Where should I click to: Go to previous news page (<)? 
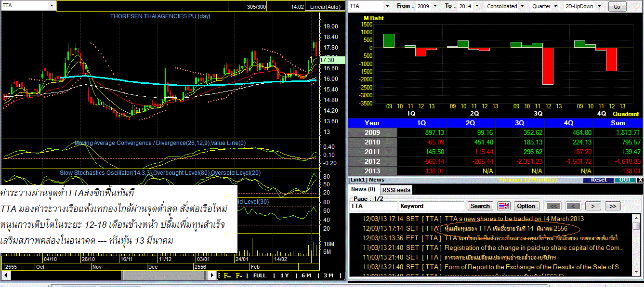pyautogui.click(x=573, y=206)
